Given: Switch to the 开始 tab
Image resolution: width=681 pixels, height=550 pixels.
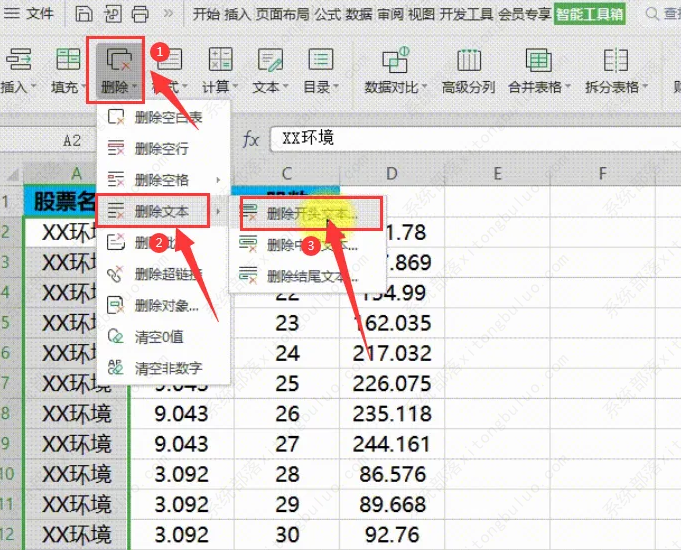Looking at the screenshot, I should pos(206,14).
